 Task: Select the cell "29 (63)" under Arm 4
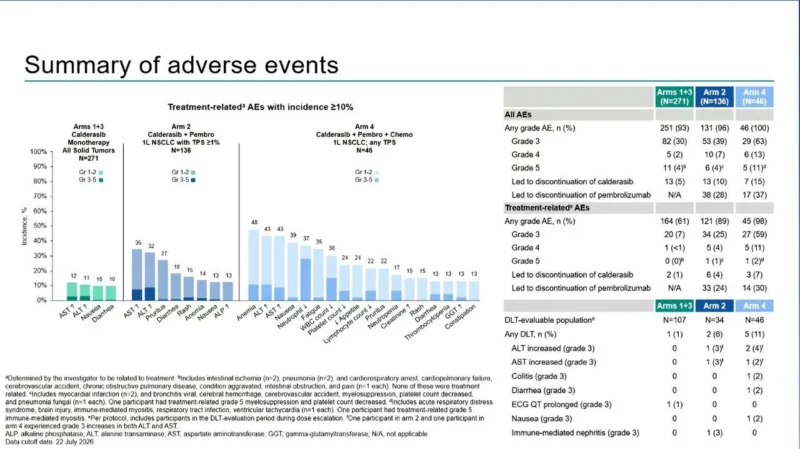click(x=754, y=141)
